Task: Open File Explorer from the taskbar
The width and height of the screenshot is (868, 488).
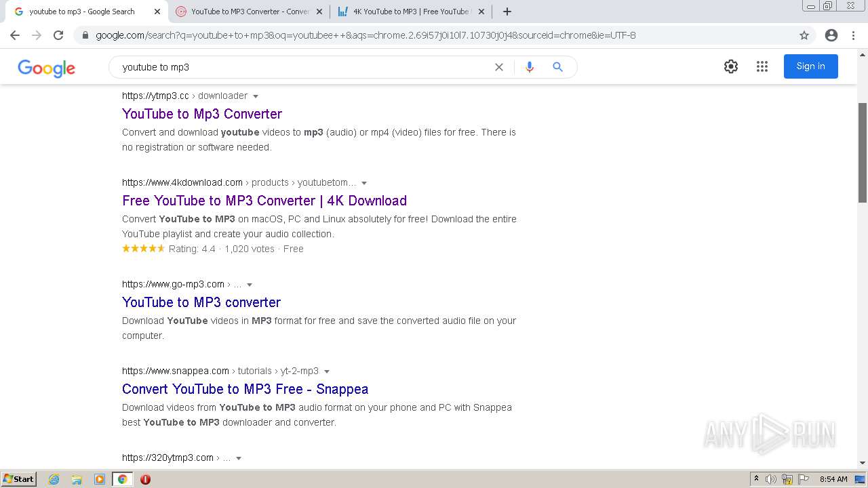Action: pos(77,479)
